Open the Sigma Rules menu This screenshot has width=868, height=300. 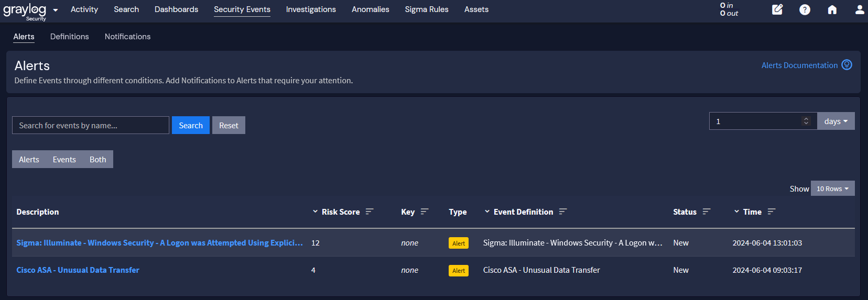coord(426,9)
